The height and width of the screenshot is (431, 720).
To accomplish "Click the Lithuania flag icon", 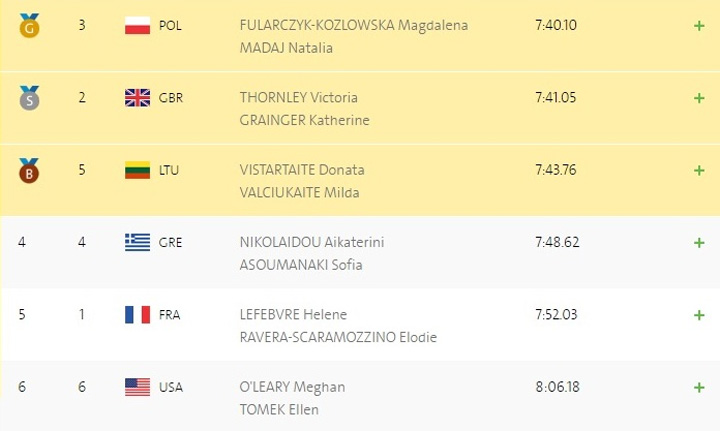I will [x=137, y=169].
